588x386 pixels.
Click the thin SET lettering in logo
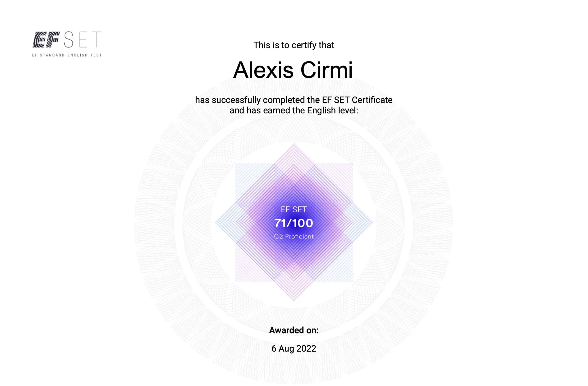pos(83,40)
